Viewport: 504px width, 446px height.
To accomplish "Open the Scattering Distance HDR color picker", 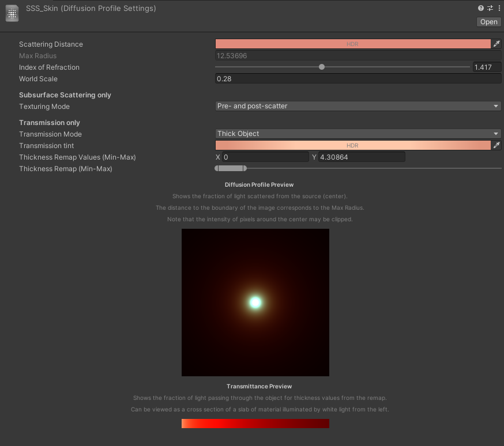I will pos(352,43).
